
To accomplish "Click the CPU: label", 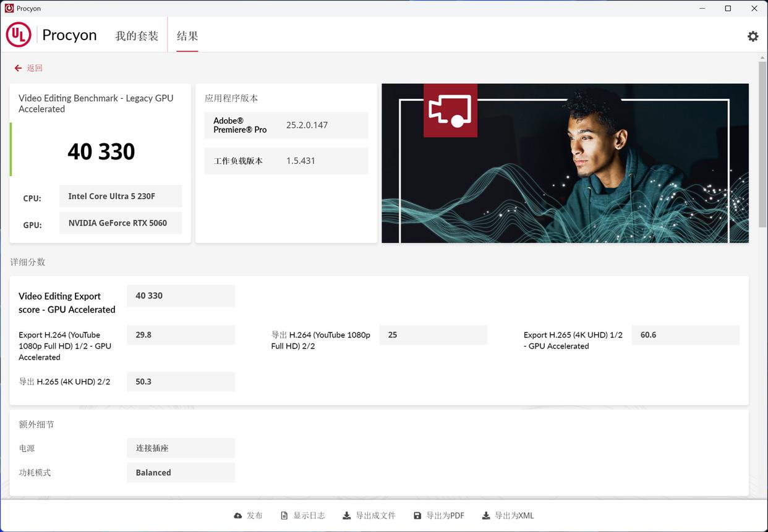I will 32,198.
